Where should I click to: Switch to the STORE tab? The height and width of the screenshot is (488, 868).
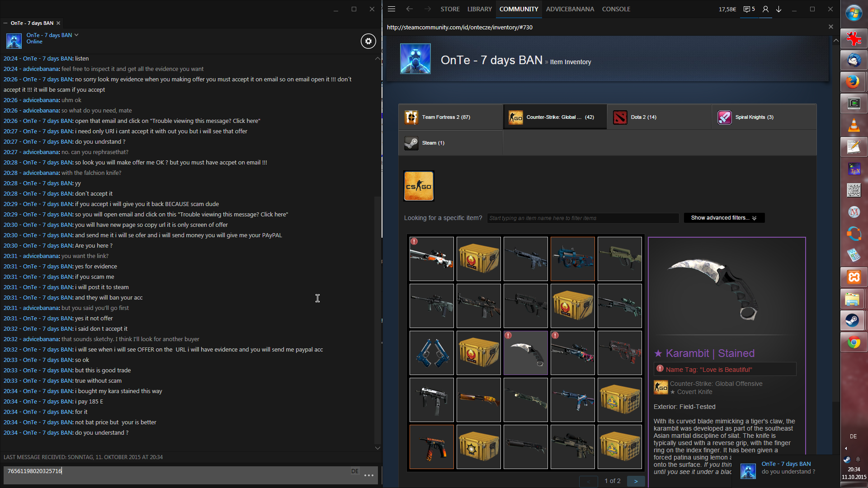click(450, 9)
